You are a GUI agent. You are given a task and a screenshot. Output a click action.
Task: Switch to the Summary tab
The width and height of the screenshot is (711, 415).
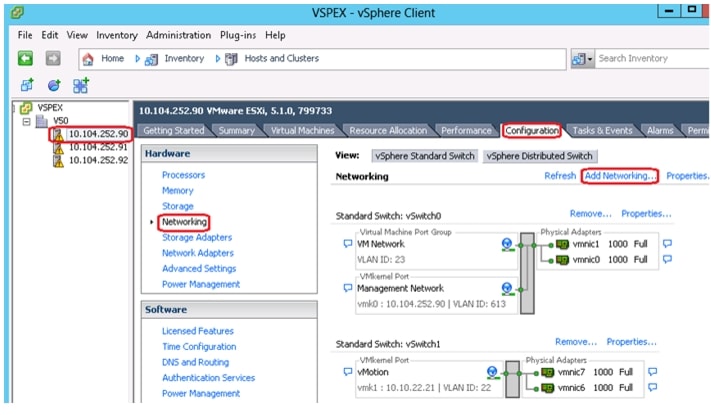[x=236, y=131]
